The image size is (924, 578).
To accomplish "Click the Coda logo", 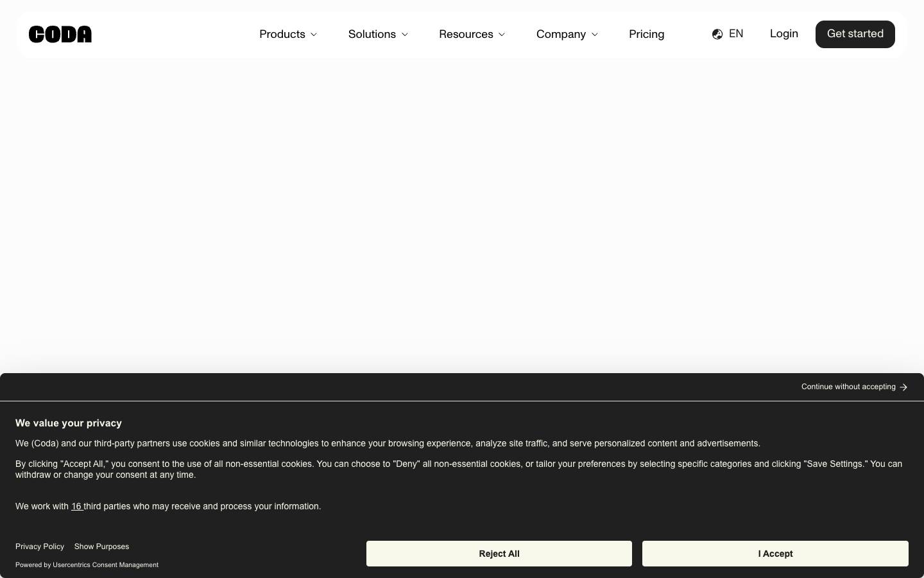I will pyautogui.click(x=60, y=34).
